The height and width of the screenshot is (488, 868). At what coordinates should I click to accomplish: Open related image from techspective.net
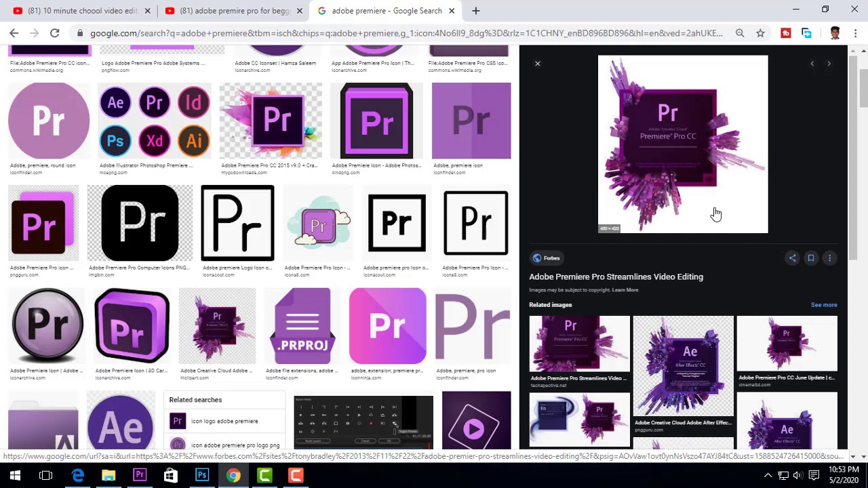579,344
